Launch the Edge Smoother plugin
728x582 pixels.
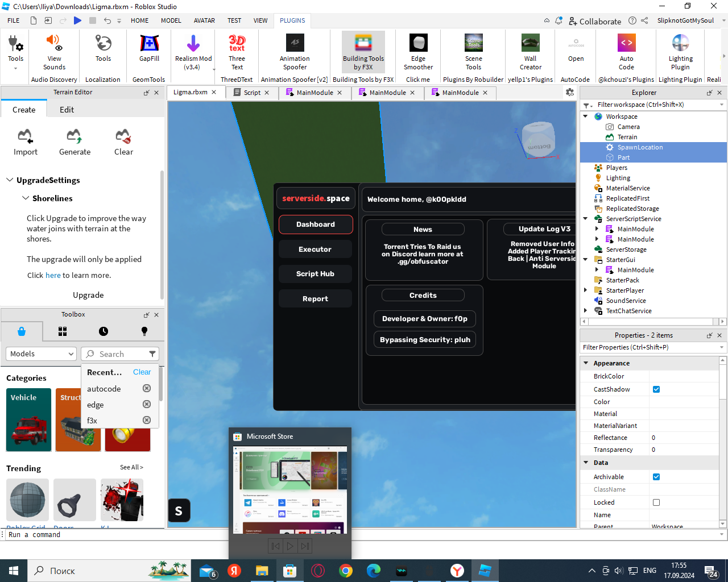[x=418, y=51]
